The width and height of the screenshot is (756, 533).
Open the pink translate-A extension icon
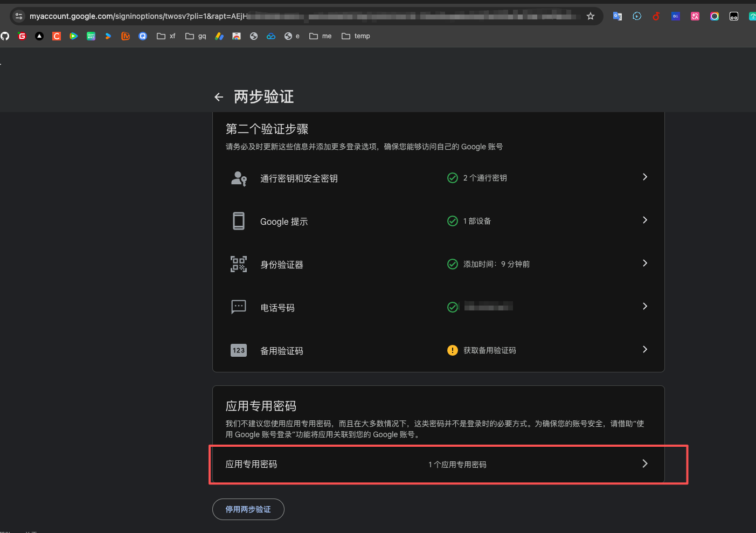(695, 16)
